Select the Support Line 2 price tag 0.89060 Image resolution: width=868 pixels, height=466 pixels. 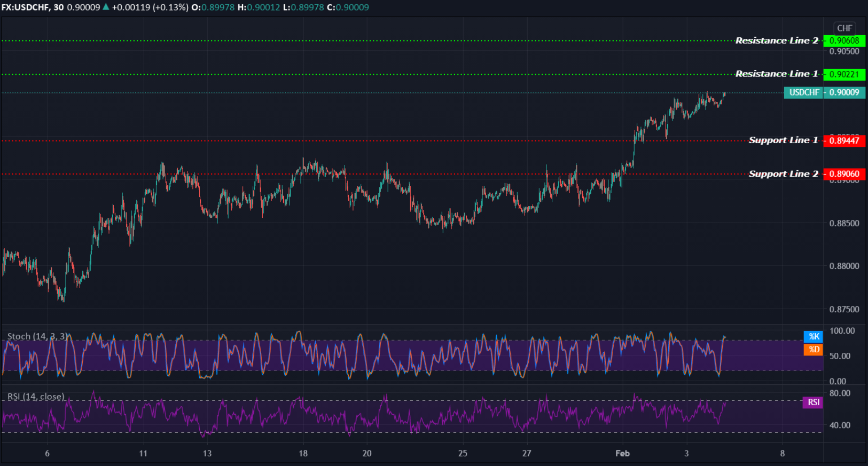(x=844, y=174)
